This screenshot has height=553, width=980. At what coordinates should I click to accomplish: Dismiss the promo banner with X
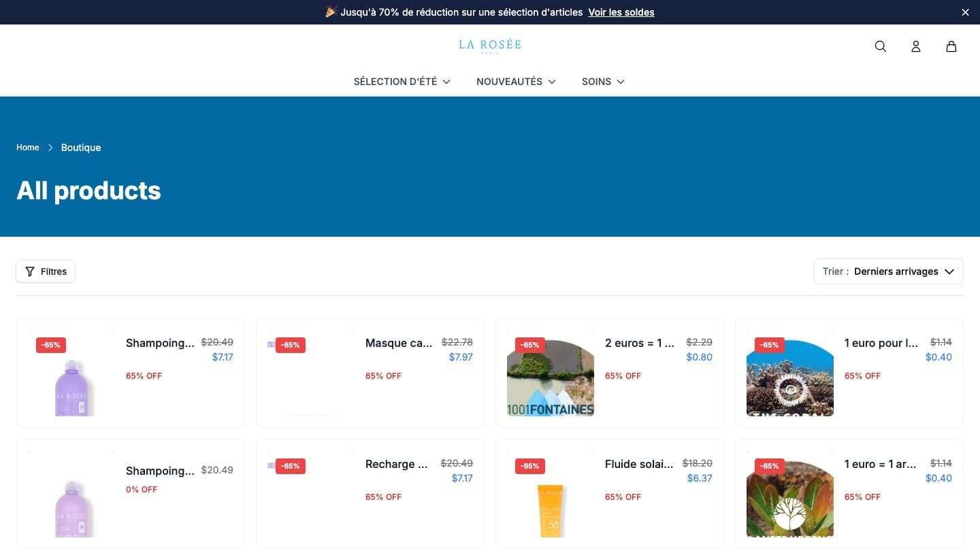[x=965, y=12]
